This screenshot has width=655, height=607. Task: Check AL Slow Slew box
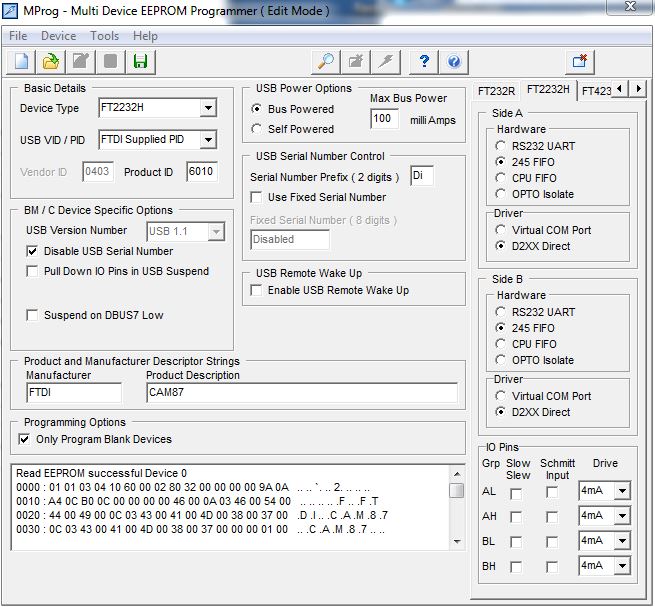[x=516, y=494]
